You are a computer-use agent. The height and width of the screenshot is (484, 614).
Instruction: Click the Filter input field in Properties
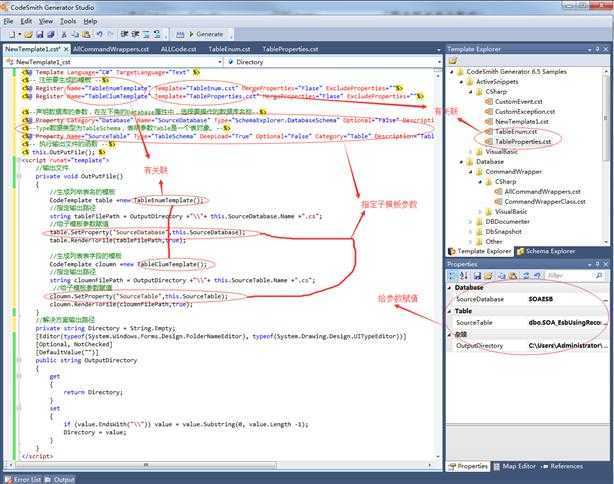pyautogui.click(x=569, y=276)
